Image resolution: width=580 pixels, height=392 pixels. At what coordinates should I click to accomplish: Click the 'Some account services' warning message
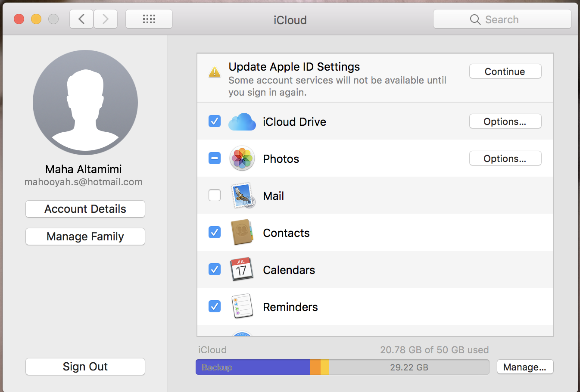[x=337, y=86]
